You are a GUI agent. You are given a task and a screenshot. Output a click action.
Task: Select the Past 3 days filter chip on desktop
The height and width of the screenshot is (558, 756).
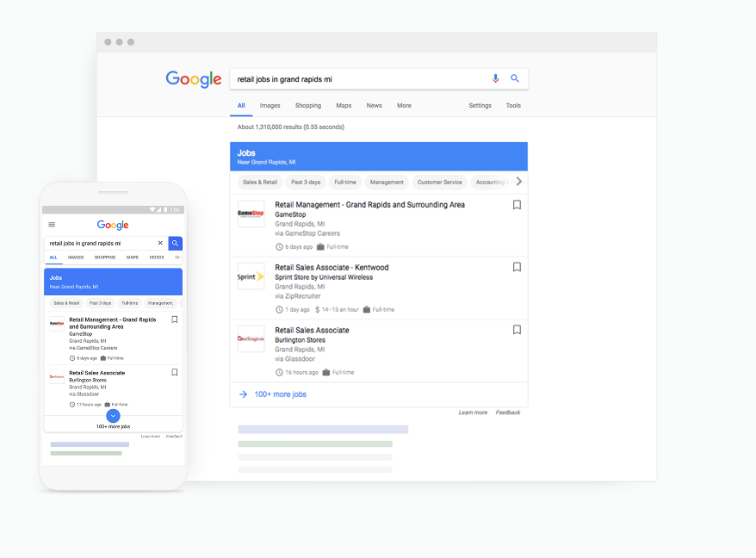306,183
